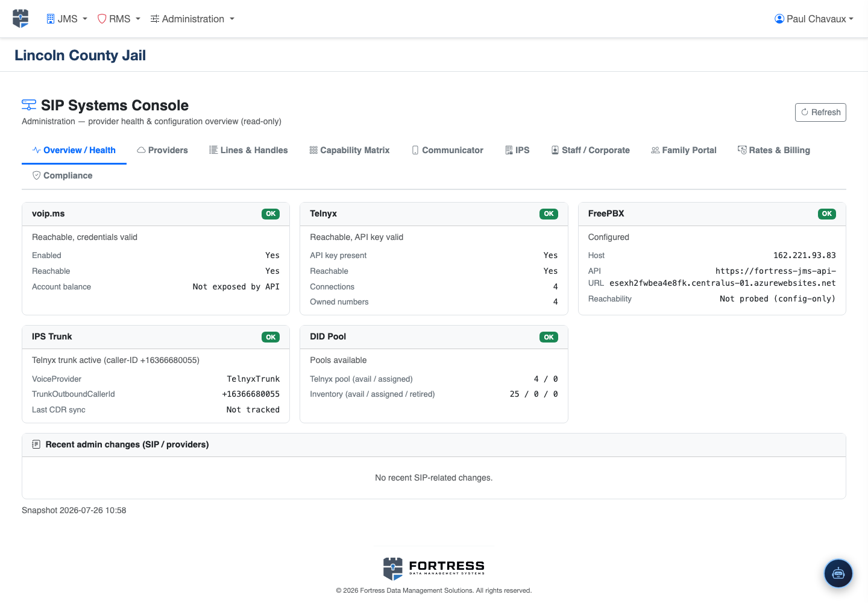Click the 'Last CDR sync' Not tracked value
This screenshot has height=603, width=868.
tap(253, 410)
